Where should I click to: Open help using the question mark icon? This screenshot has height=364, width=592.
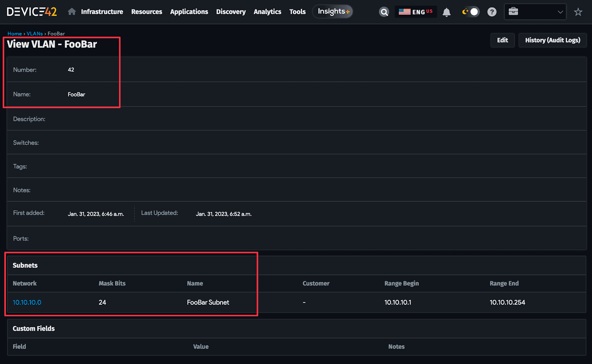tap(492, 11)
